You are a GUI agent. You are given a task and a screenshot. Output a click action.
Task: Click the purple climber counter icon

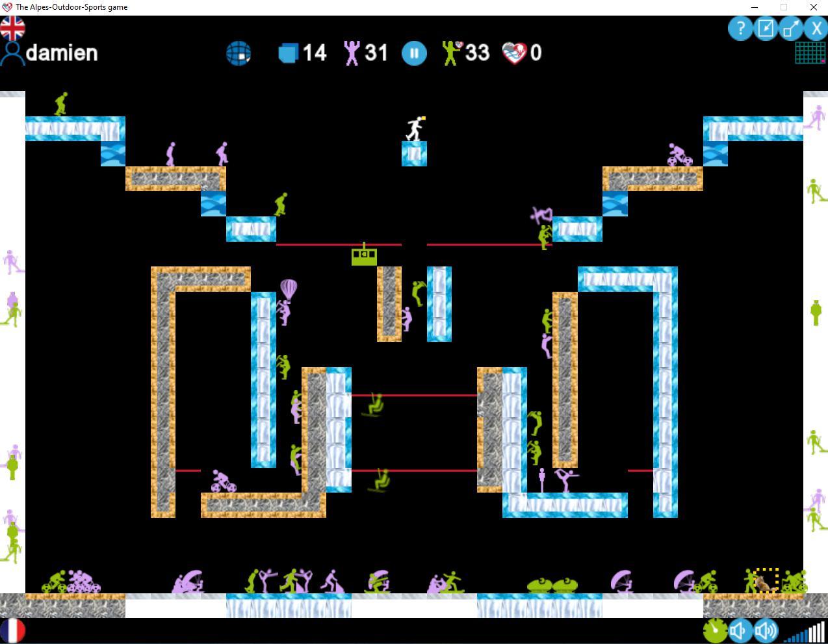click(x=352, y=53)
